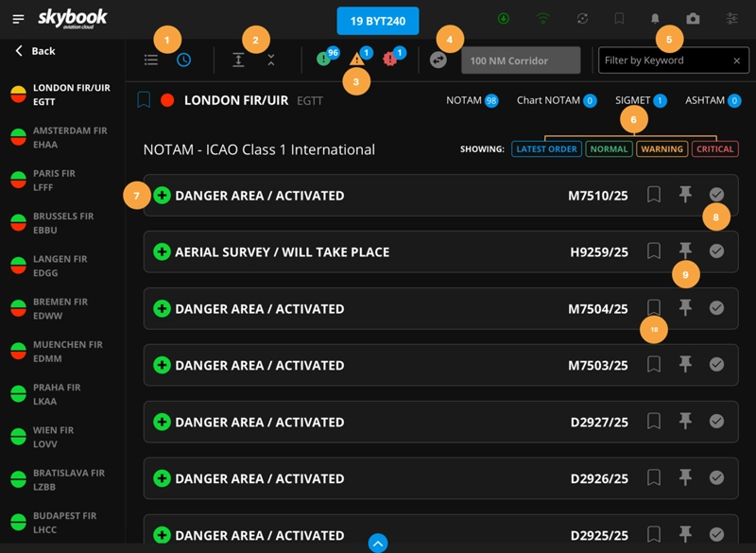Toggle the CRITICAL filter

coord(714,149)
